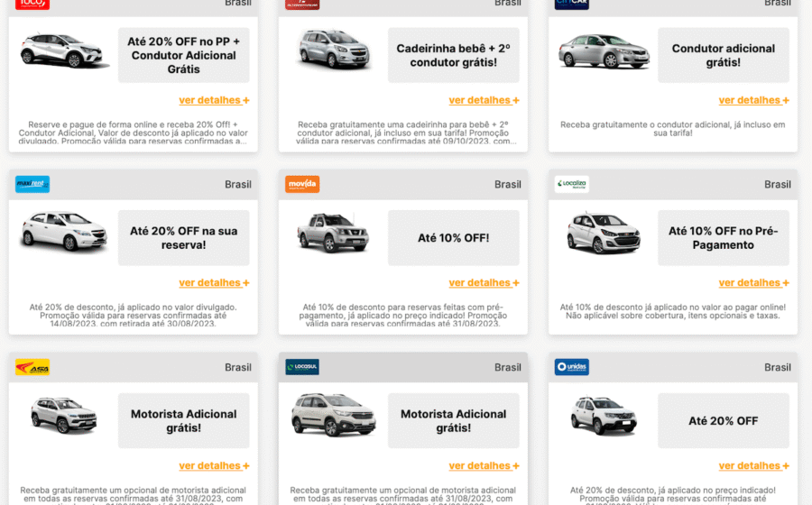
Task: Click 'Motorista Adicional grátis!' on the Locasul card
Action: coord(453,420)
